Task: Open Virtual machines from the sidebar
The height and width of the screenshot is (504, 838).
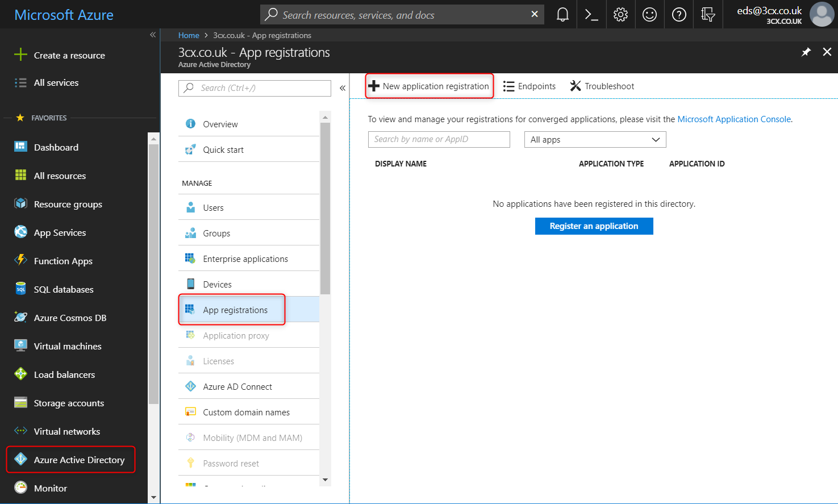Action: (x=68, y=345)
